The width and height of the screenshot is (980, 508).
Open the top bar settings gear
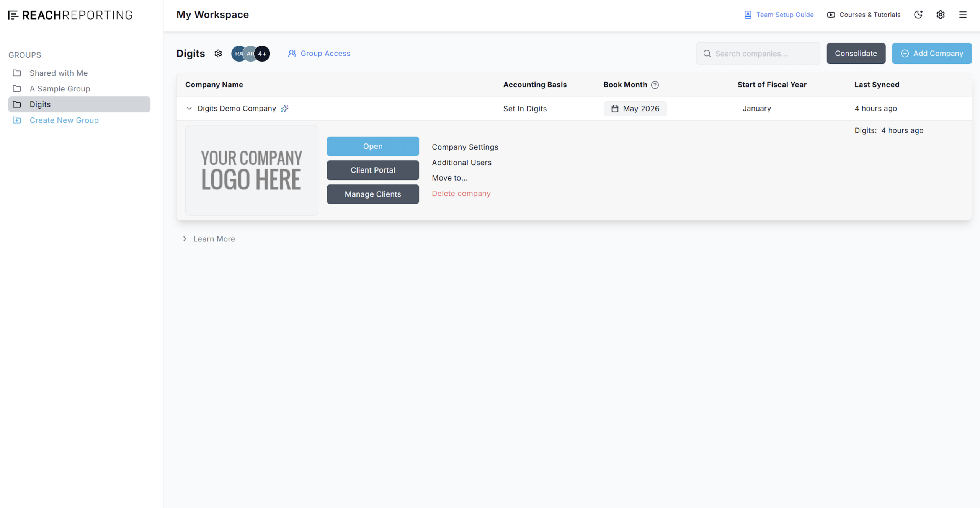coord(941,15)
